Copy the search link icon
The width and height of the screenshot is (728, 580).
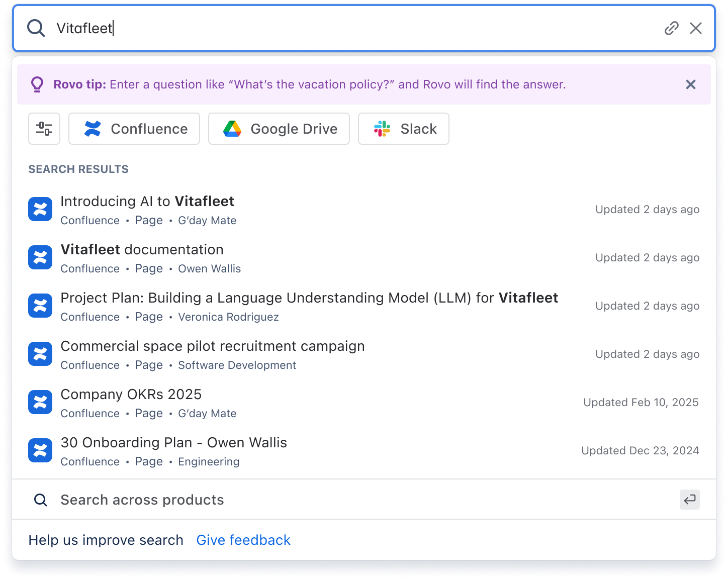click(672, 28)
